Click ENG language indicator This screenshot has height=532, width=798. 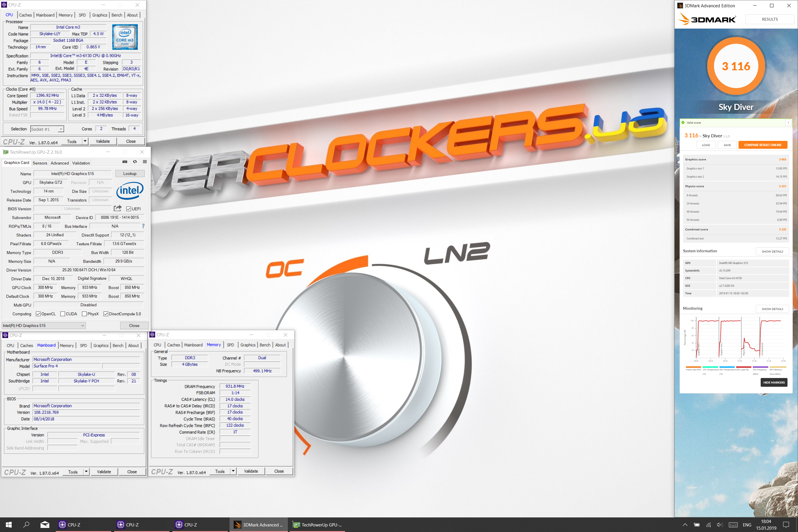point(747,525)
